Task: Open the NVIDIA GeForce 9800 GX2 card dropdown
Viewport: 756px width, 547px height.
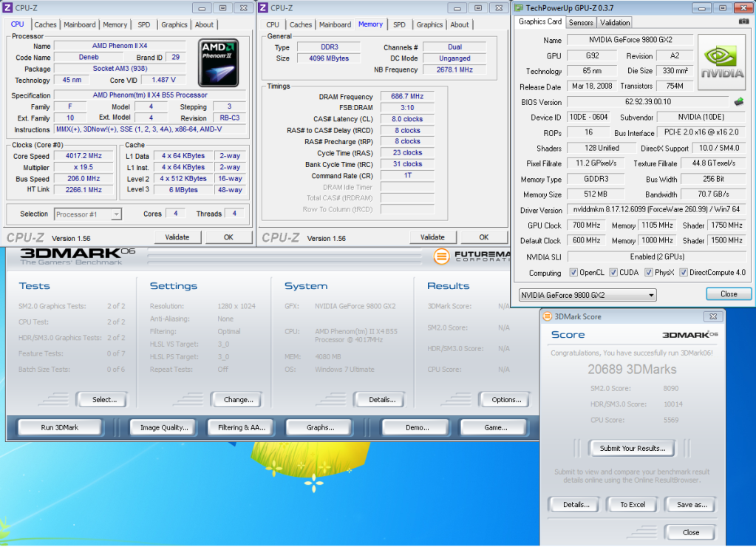Action: click(588, 295)
